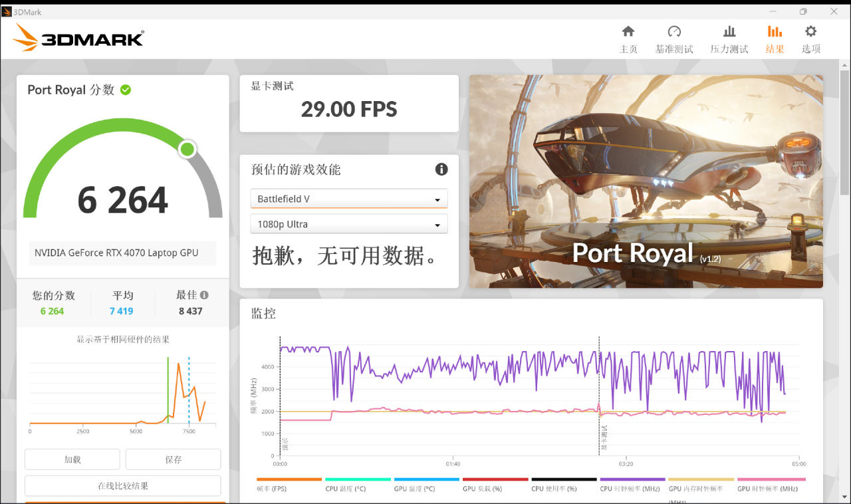Click the 监控 section heading

point(263,313)
